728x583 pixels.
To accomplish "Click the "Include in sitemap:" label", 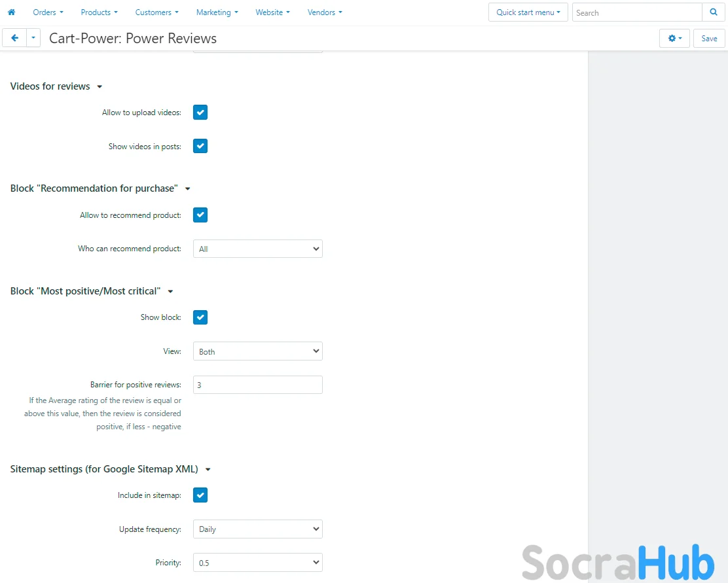I will point(149,495).
